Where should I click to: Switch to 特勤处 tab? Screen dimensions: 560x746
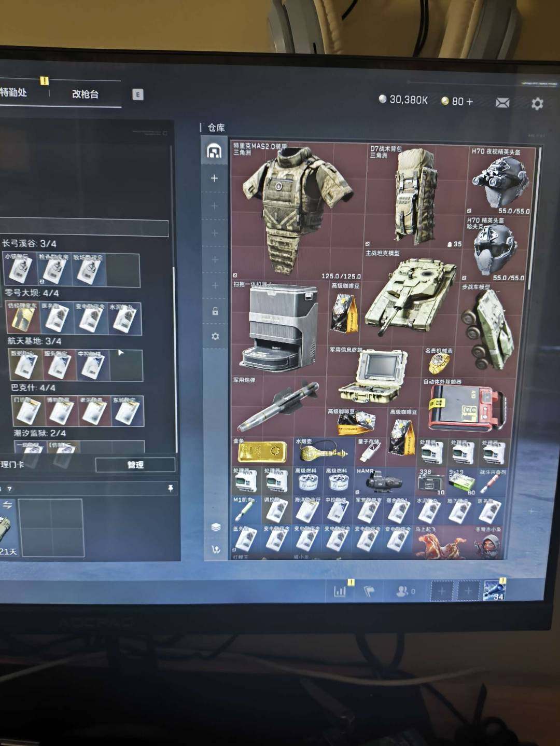[14, 92]
